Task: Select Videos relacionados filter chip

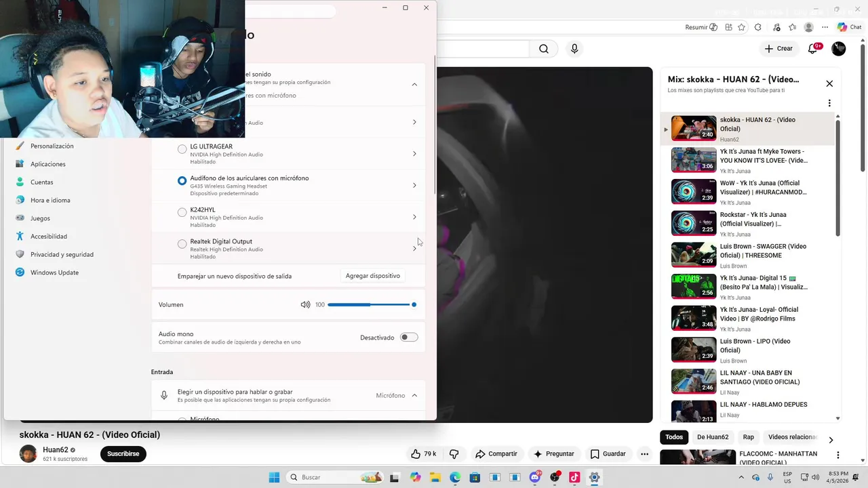Action: (x=791, y=437)
